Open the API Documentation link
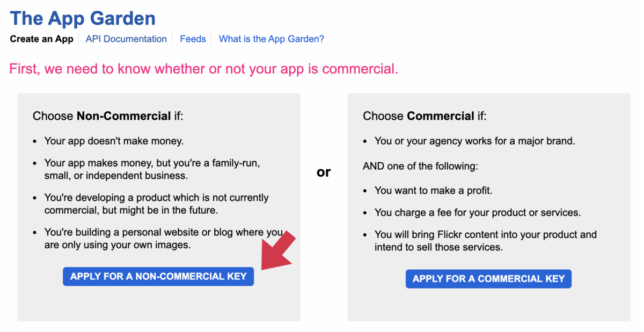The image size is (644, 332). click(x=126, y=39)
